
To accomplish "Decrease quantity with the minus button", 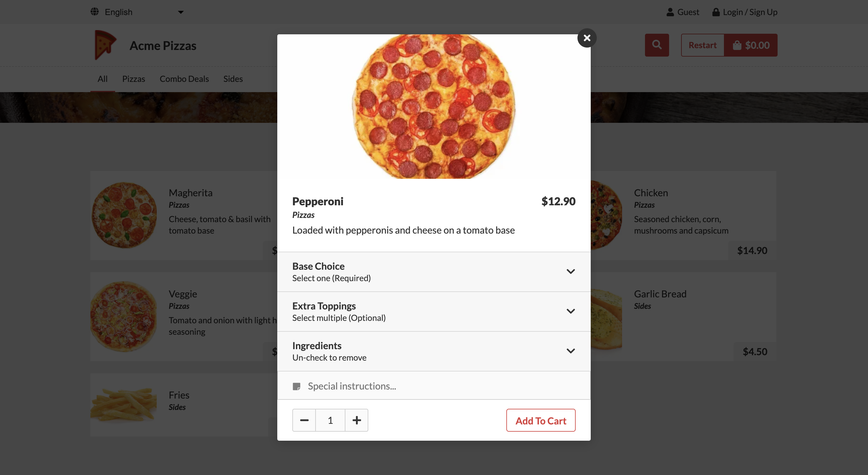I will point(304,420).
